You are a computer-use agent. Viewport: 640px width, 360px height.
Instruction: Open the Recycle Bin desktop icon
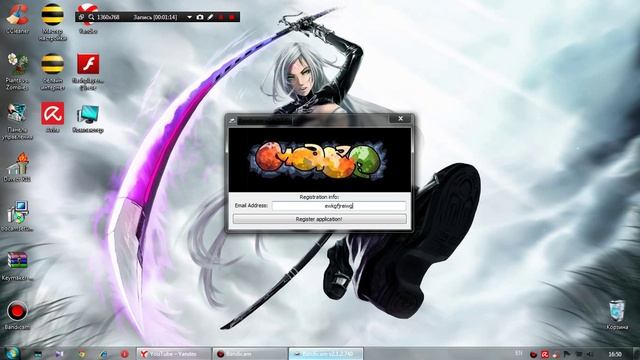pyautogui.click(x=617, y=314)
